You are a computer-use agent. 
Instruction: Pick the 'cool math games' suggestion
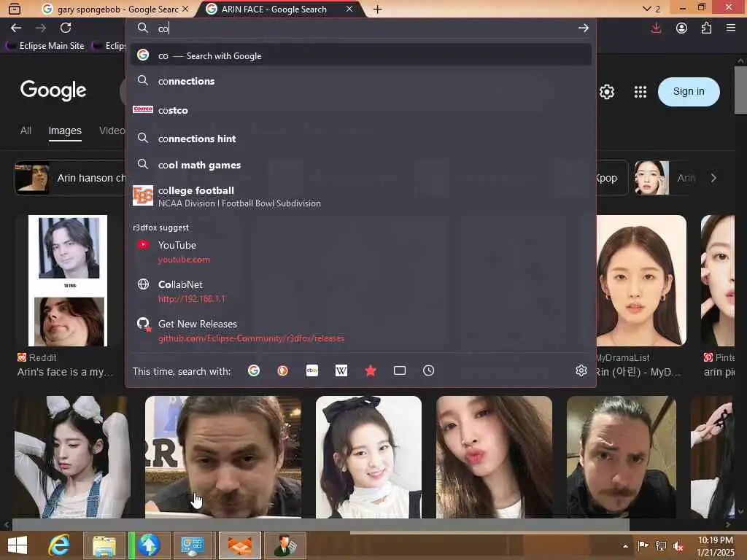[361, 165]
